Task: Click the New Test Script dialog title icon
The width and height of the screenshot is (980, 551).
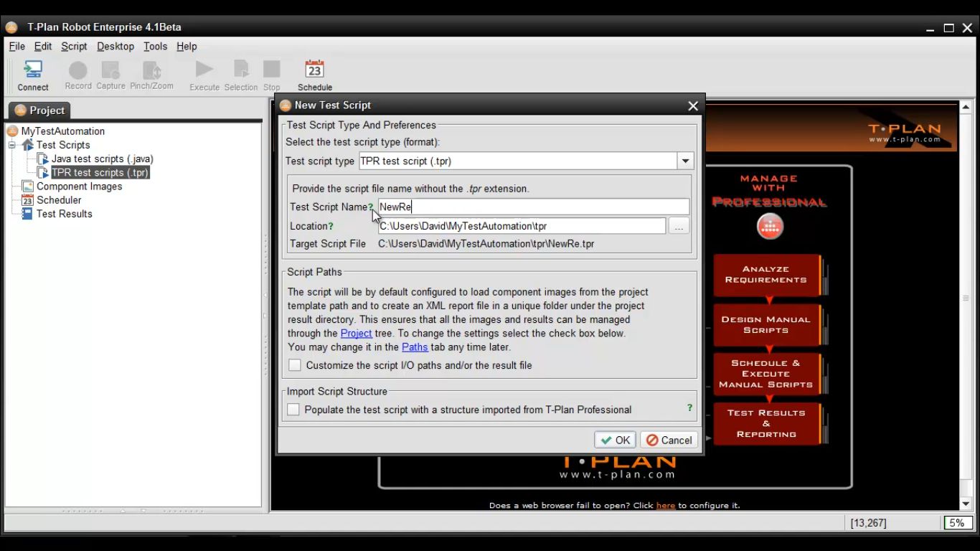Action: [286, 105]
